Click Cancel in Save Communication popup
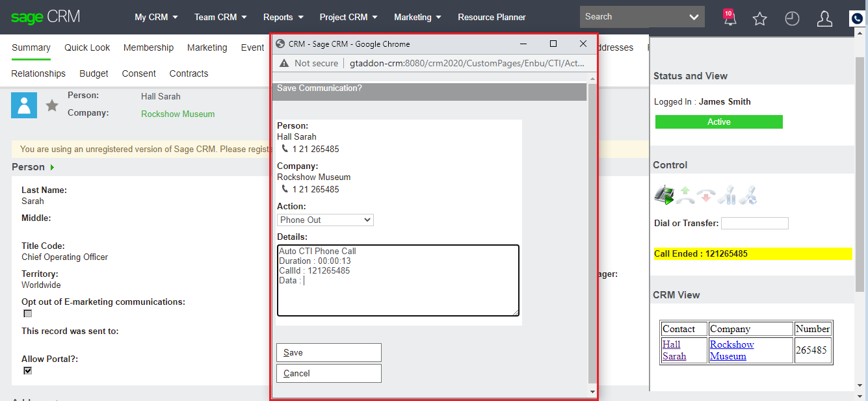 pyautogui.click(x=329, y=373)
